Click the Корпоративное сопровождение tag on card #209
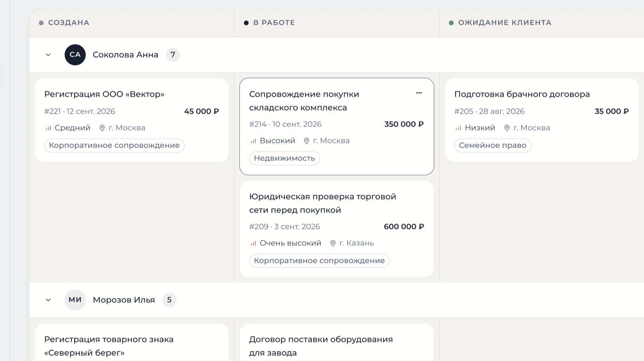Viewport: 644px width, 361px height. click(x=319, y=261)
